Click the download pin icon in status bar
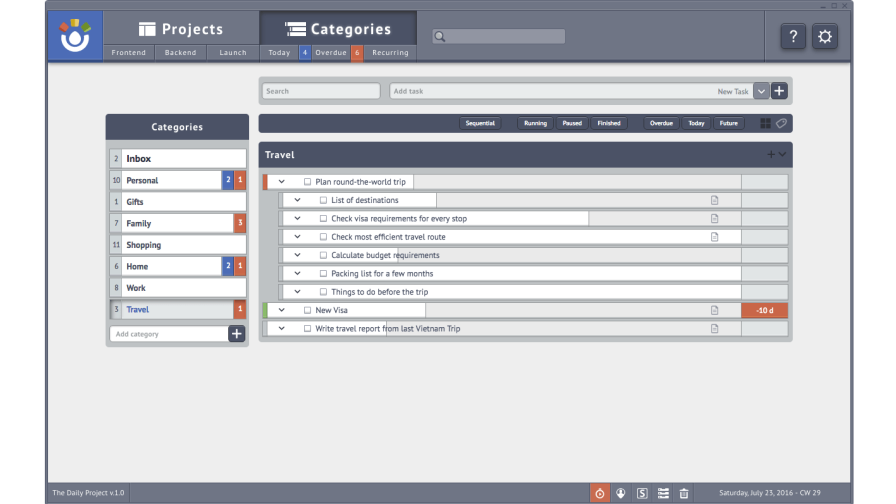Image resolution: width=896 pixels, height=504 pixels. pos(621,493)
